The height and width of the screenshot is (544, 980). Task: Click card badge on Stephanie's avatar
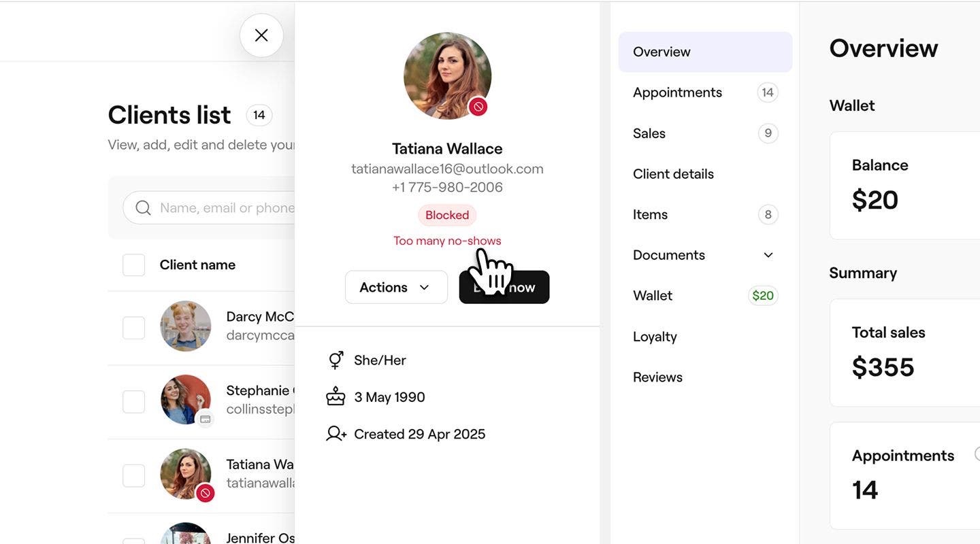pos(205,419)
